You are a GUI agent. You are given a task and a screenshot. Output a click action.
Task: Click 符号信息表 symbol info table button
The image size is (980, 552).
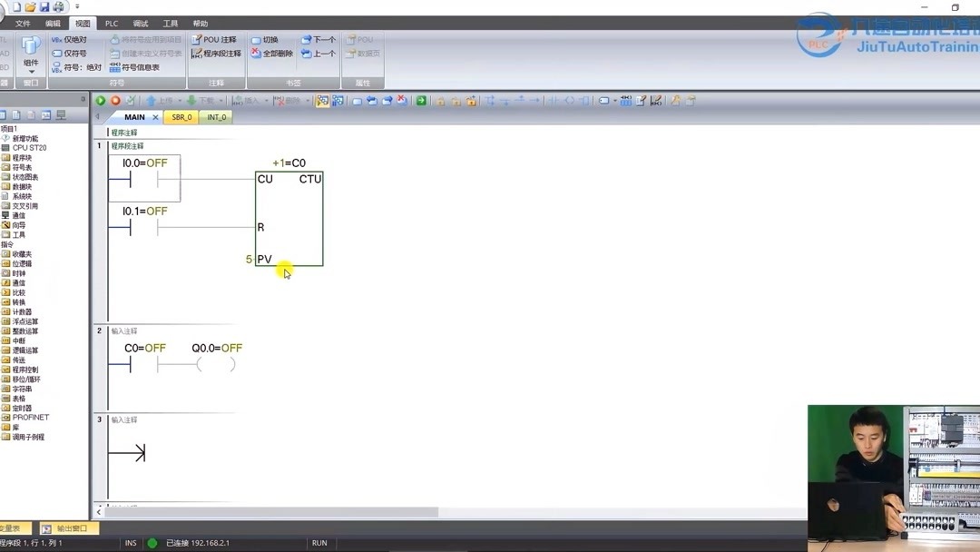click(134, 67)
